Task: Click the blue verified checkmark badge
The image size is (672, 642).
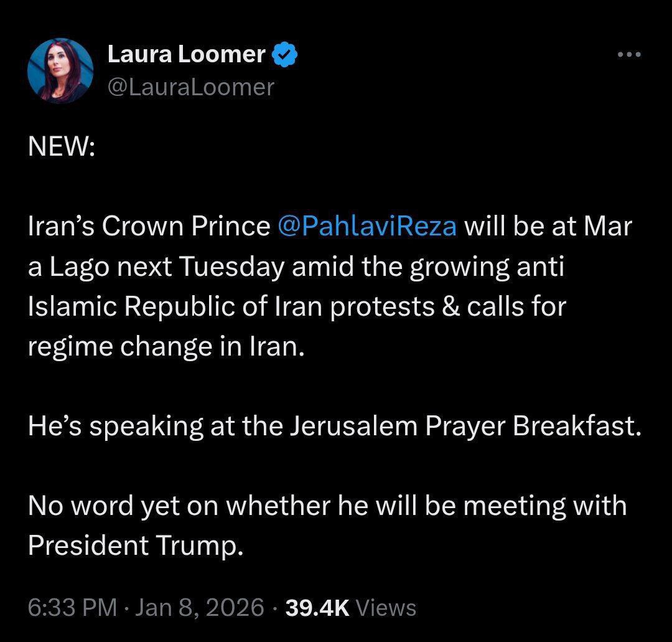Action: [x=284, y=55]
